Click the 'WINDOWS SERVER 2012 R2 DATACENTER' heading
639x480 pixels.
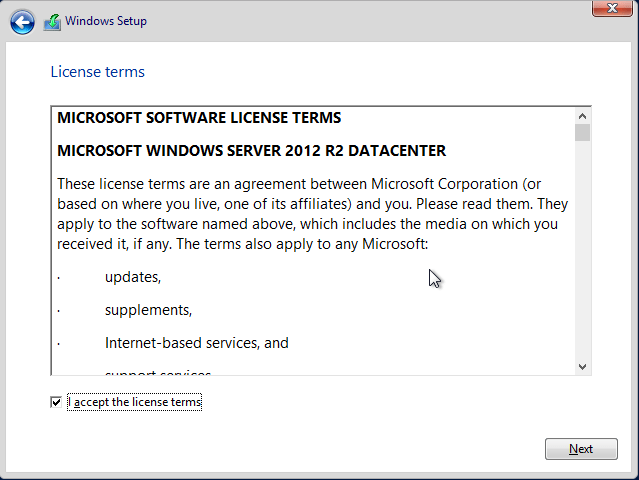[251, 151]
